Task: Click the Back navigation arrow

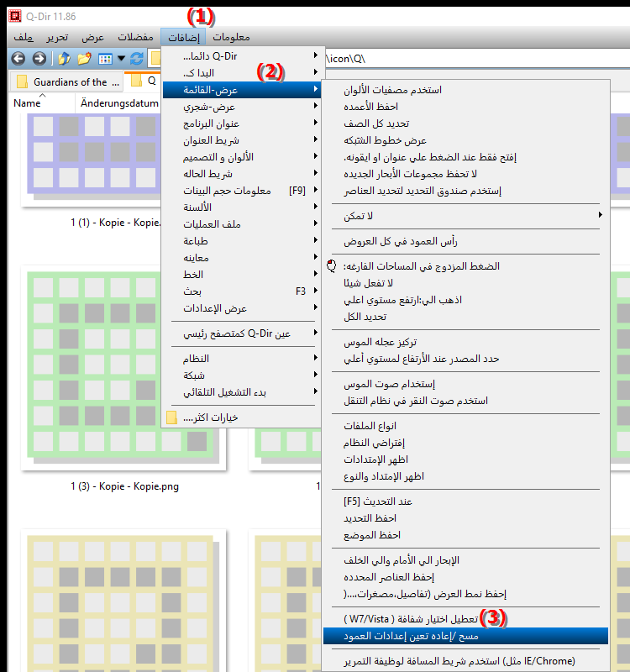Action: (18, 58)
